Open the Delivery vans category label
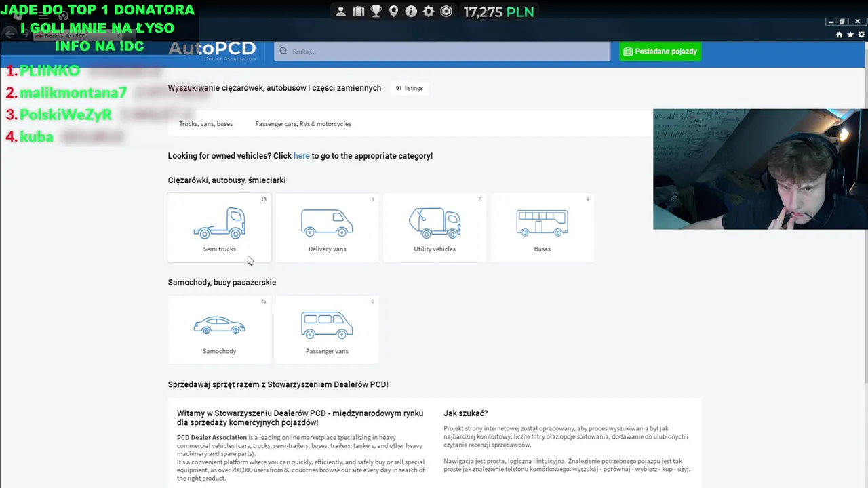Screen dimensions: 868x488 tap(327, 249)
